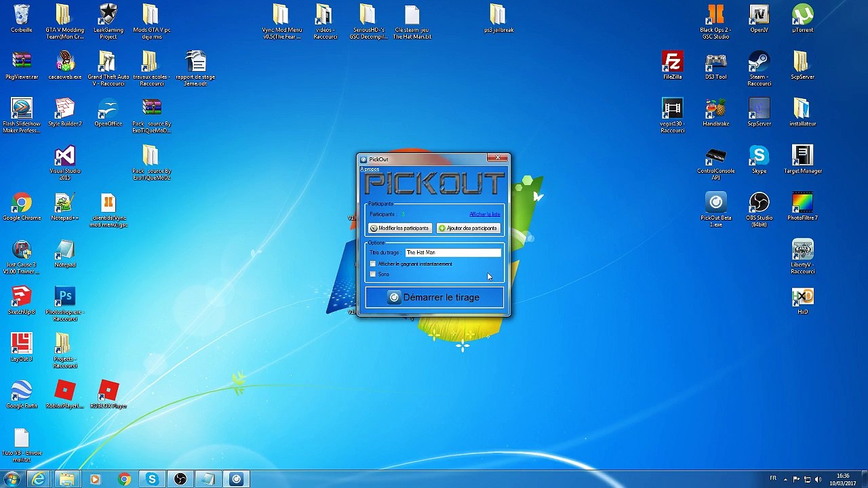Open the Afficher la liste link
This screenshot has height=488, width=868.
(x=485, y=214)
